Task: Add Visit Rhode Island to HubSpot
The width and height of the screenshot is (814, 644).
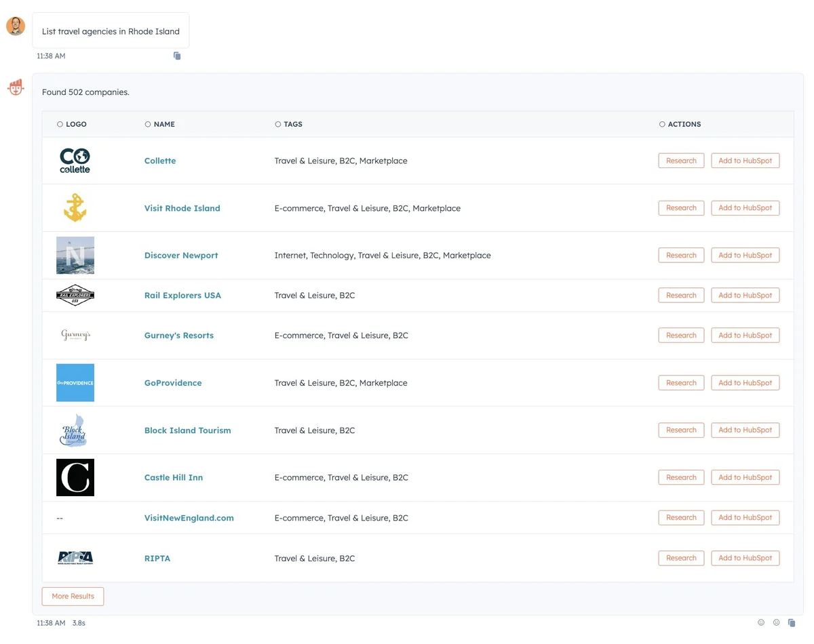Action: [x=745, y=208]
